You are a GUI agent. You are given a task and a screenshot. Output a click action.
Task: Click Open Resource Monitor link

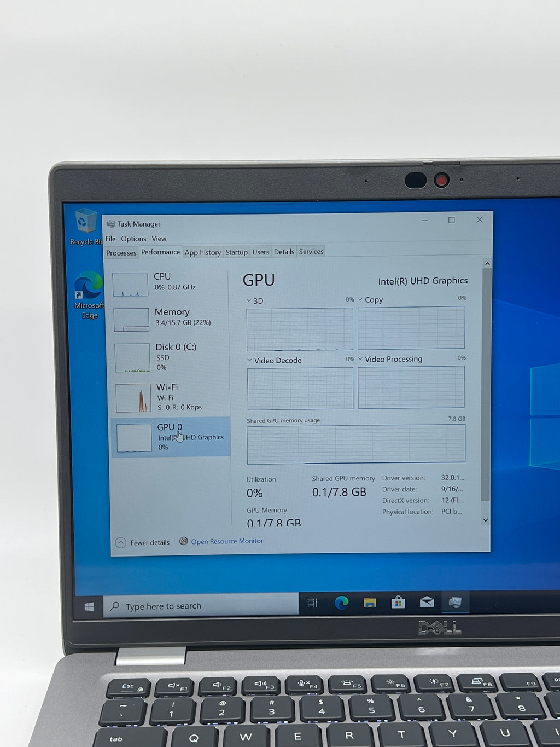[x=227, y=541]
